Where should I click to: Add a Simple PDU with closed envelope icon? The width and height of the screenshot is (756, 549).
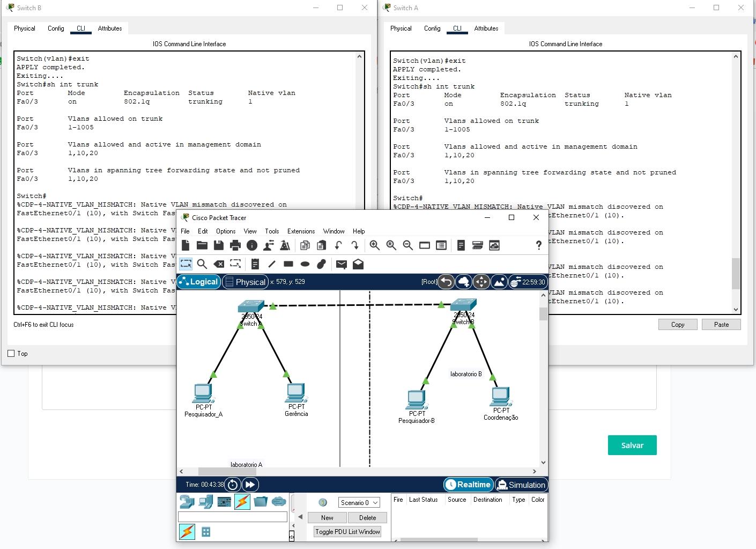click(341, 263)
